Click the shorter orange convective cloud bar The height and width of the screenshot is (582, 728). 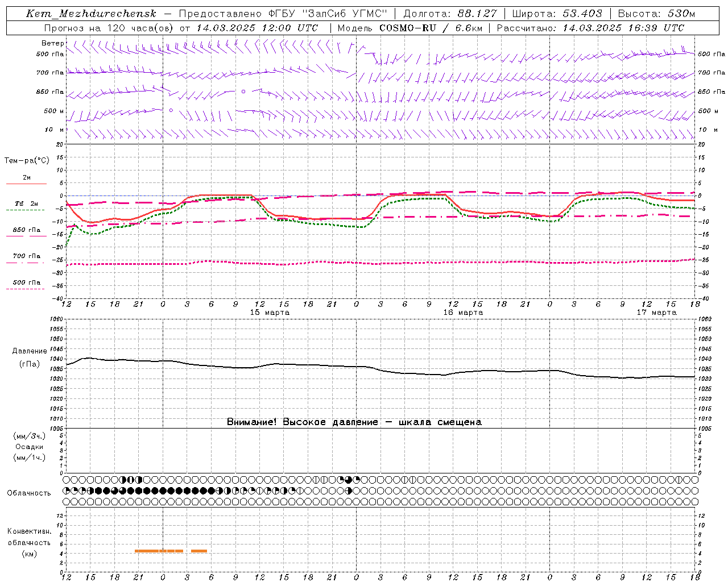click(x=199, y=551)
